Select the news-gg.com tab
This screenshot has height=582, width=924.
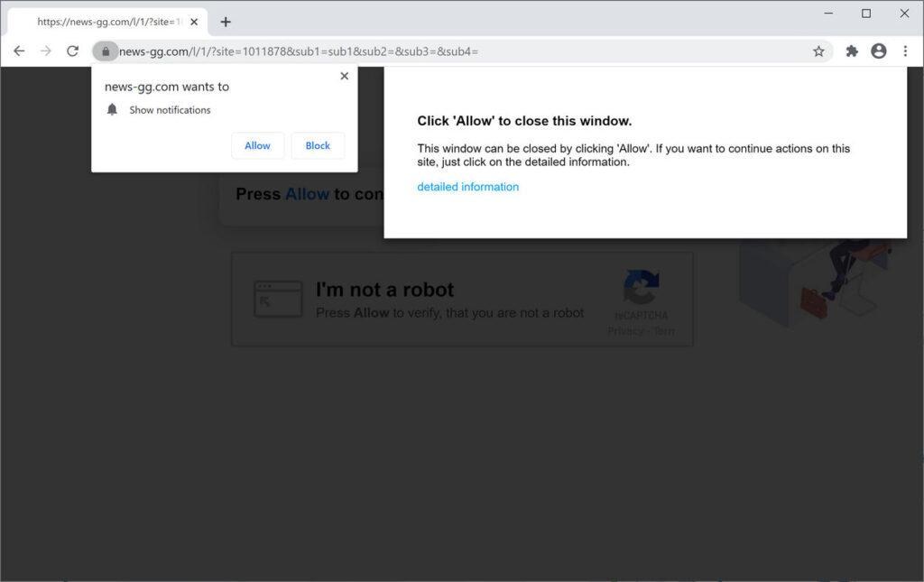[108, 22]
